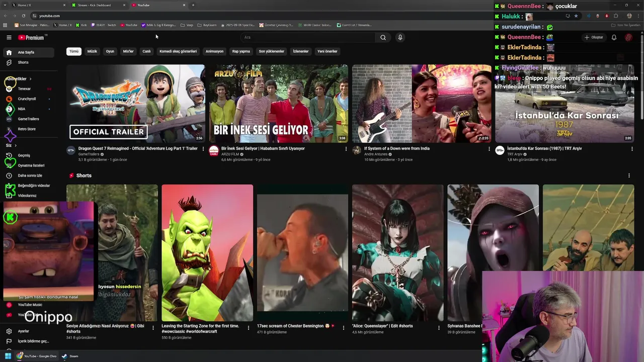
Task: Click the YouTube Premium logo
Action: tap(31, 37)
